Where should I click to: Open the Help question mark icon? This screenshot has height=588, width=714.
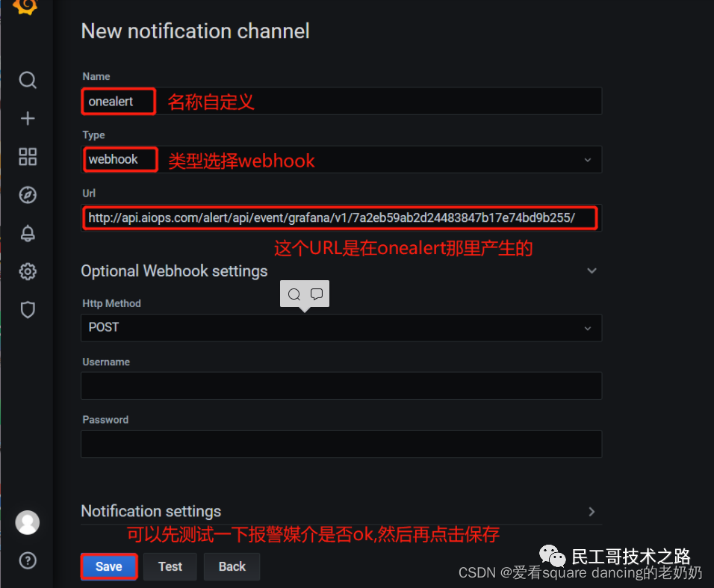click(x=28, y=560)
